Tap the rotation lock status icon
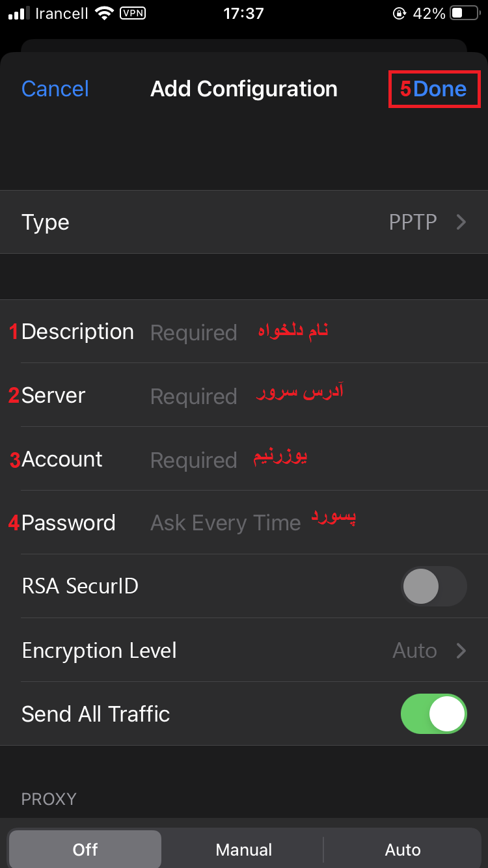 pyautogui.click(x=400, y=13)
